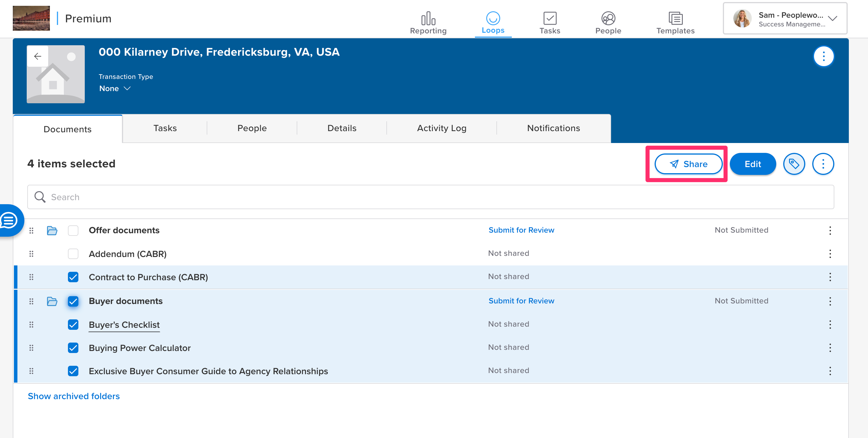This screenshot has width=868, height=438.
Task: Open People from top navigation
Action: click(x=608, y=23)
